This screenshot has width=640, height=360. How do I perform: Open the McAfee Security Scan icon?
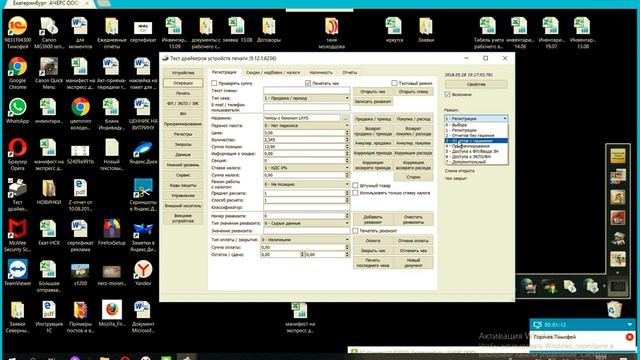(18, 235)
